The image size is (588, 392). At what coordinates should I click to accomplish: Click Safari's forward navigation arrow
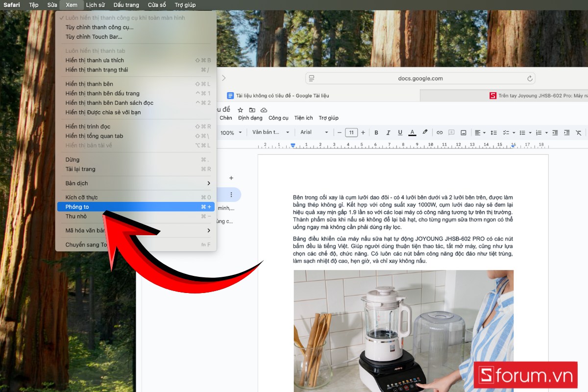click(x=223, y=78)
